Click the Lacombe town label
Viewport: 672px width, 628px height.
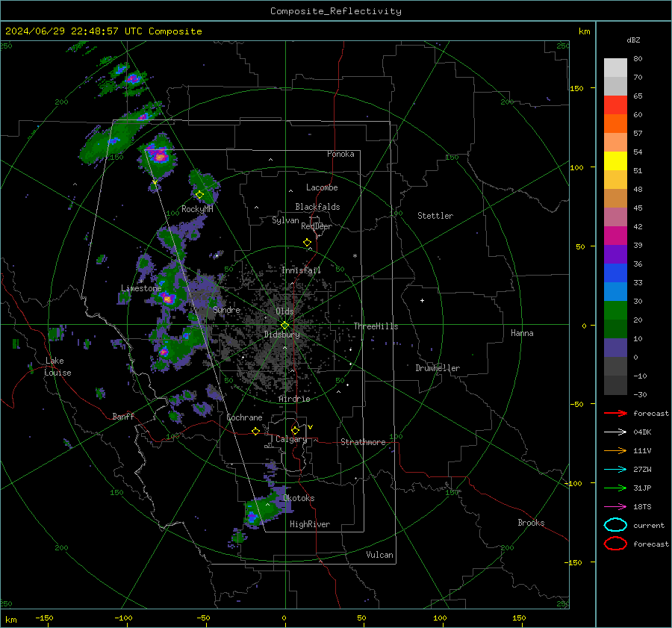point(322,187)
